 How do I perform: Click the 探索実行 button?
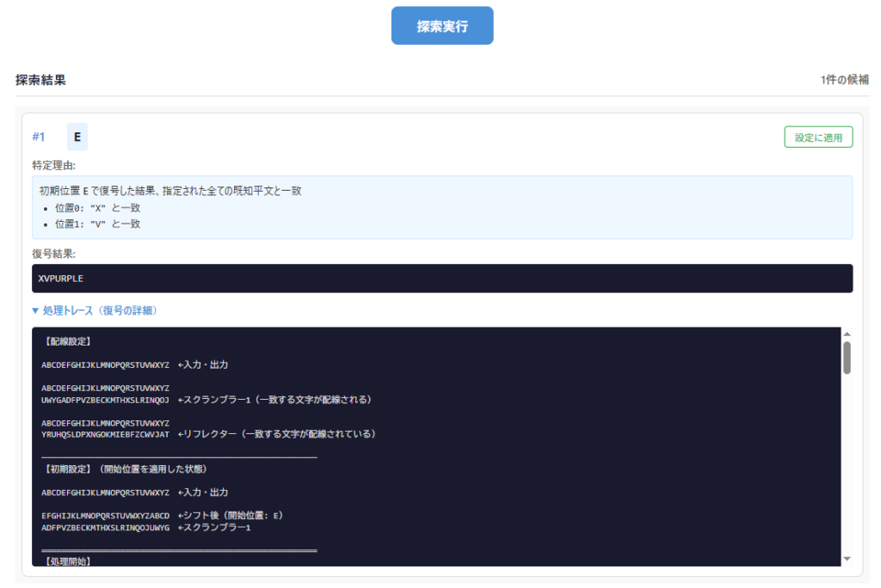coord(442,26)
